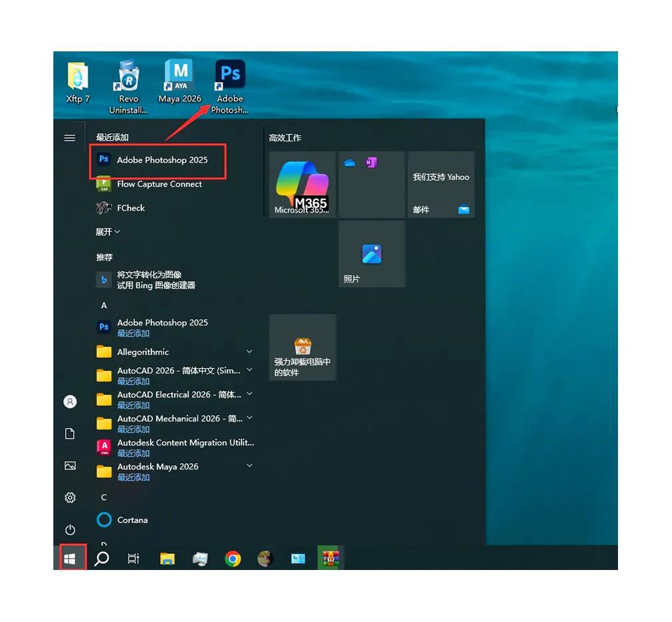
Task: Click the hamburger menu icon in Start
Action: click(70, 138)
